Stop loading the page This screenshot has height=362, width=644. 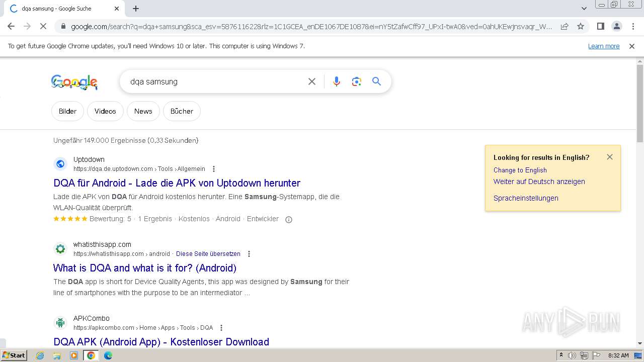[43, 26]
